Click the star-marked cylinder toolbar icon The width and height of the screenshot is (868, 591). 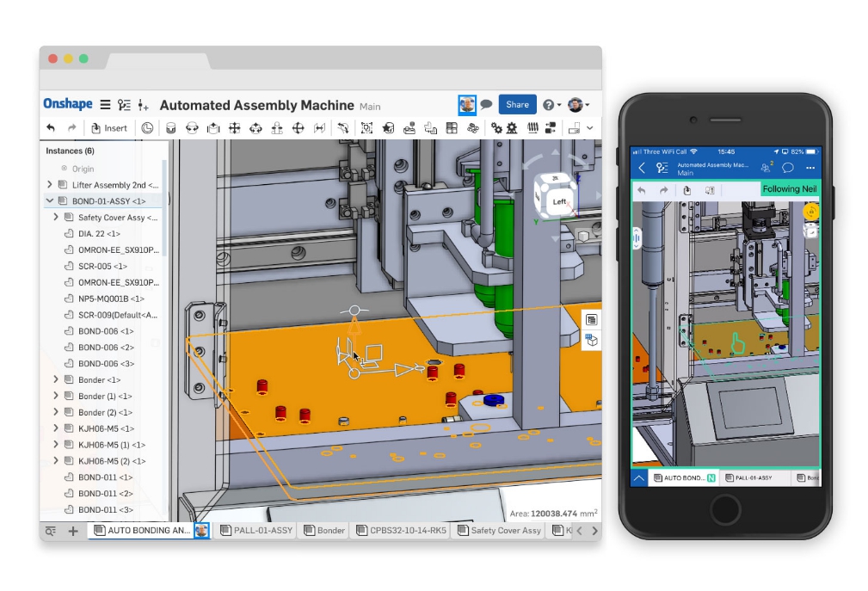point(388,128)
